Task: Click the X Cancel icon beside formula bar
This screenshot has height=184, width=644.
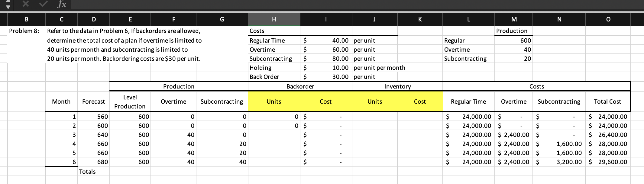Action: [x=26, y=4]
